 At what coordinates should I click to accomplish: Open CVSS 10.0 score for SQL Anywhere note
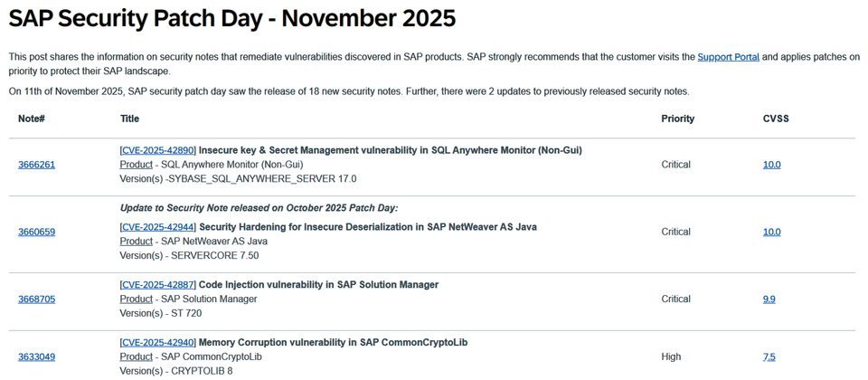[x=771, y=165]
